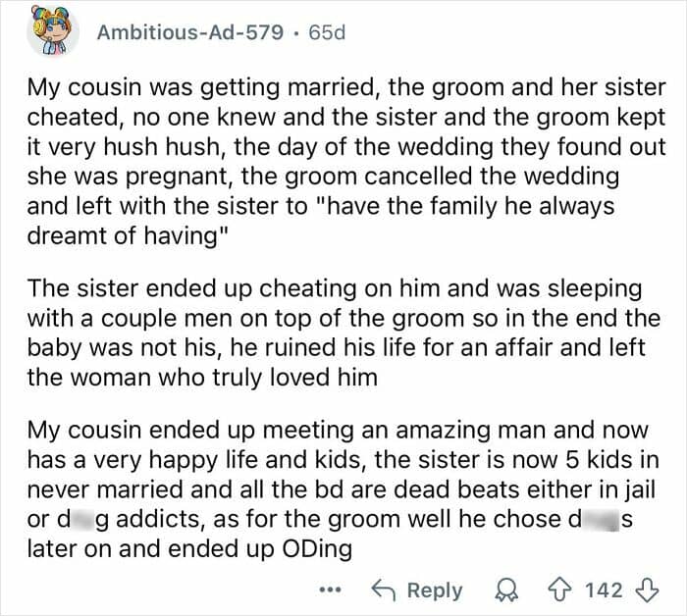Click the curved reply arrow icon
The width and height of the screenshot is (687, 616).
pos(385,590)
